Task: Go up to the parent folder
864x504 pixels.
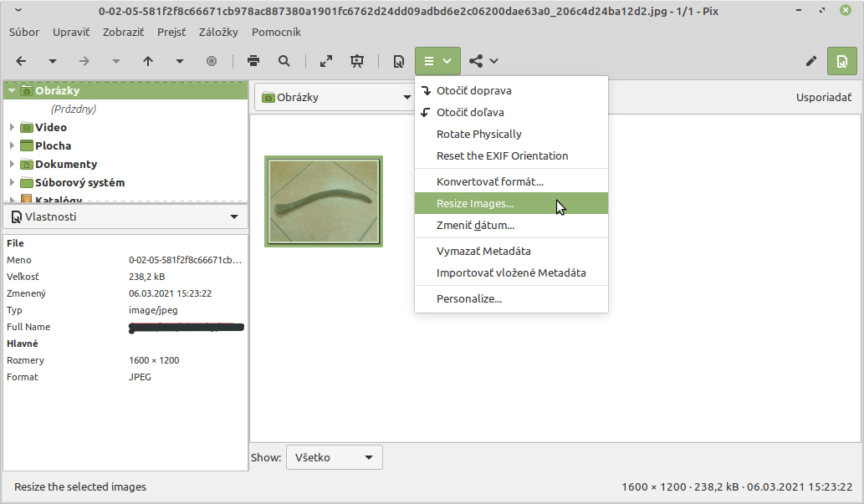Action: tap(148, 61)
